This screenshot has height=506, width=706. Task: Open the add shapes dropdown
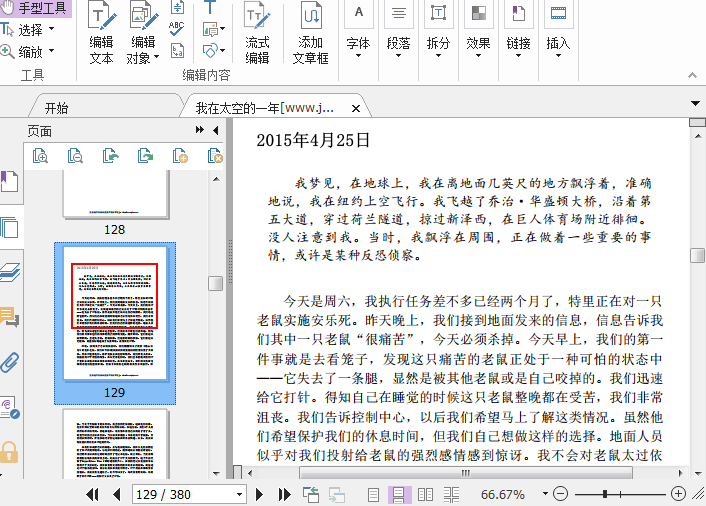[x=222, y=50]
